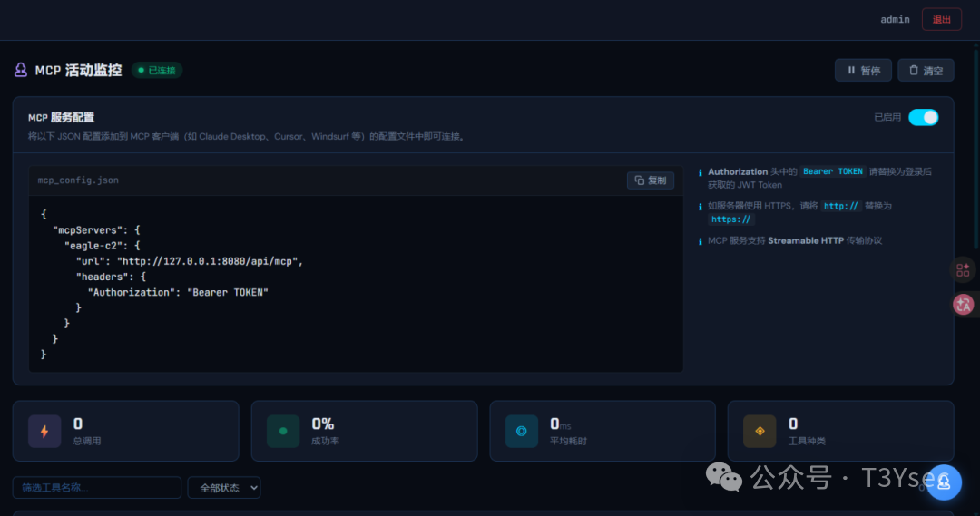Click the translate icon on right edge
This screenshot has width=980, height=516.
[x=963, y=304]
